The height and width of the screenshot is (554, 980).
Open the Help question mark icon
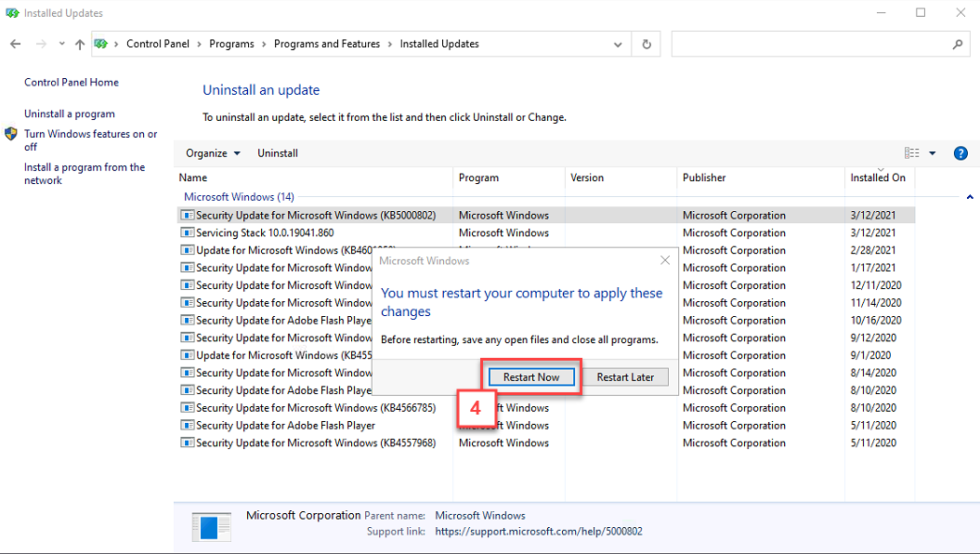coord(960,153)
